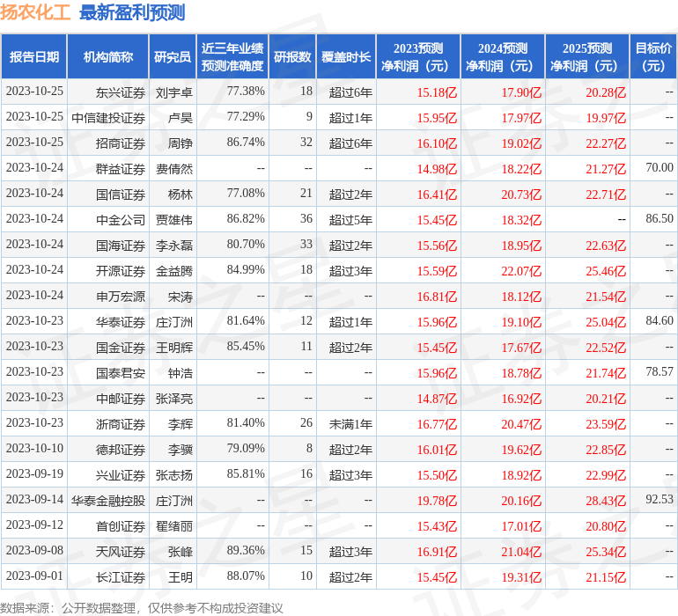The image size is (678, 616).
Task: Select the 2024预测净利润 column header
Action: (x=503, y=56)
